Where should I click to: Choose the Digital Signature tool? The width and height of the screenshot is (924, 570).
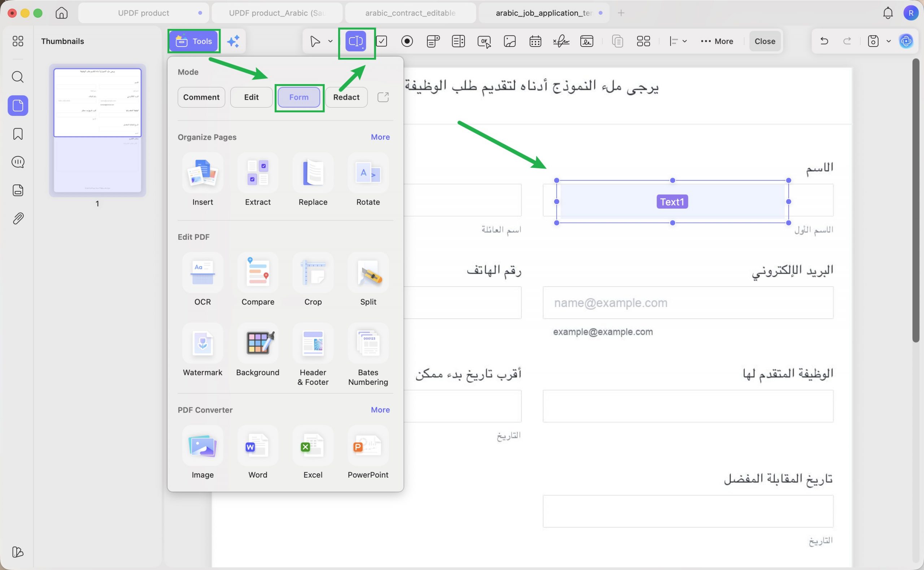pyautogui.click(x=587, y=41)
